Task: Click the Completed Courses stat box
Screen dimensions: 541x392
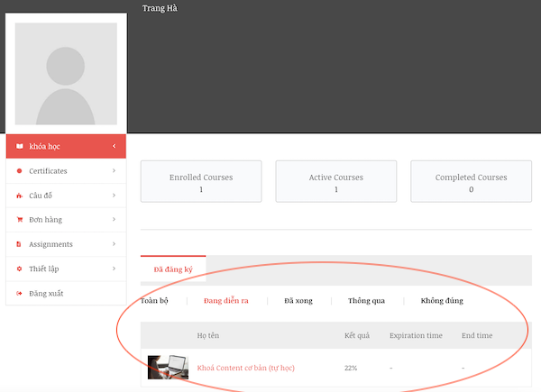Action: click(471, 181)
